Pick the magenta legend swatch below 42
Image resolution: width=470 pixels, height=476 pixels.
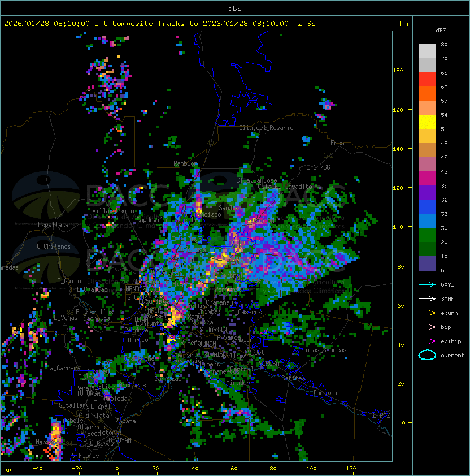pos(427,179)
